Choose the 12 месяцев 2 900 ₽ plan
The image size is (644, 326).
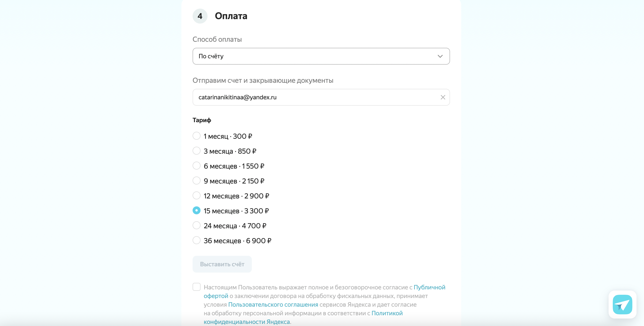coord(197,196)
